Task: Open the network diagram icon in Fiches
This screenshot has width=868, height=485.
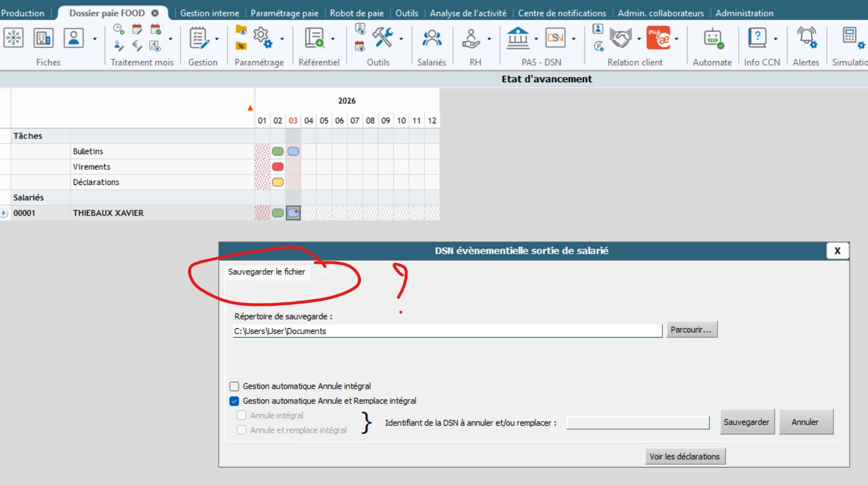Action: tap(14, 38)
